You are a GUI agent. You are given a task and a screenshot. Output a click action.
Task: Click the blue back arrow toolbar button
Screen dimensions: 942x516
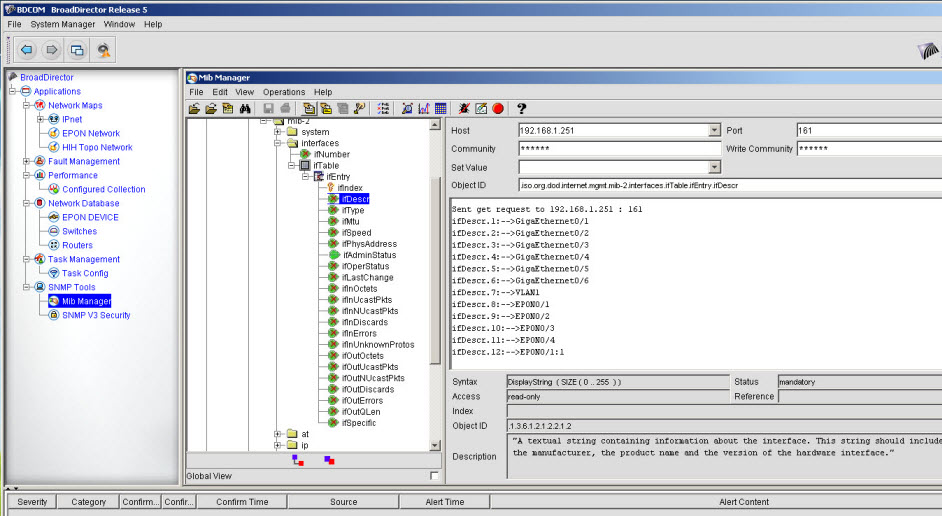tap(26, 49)
